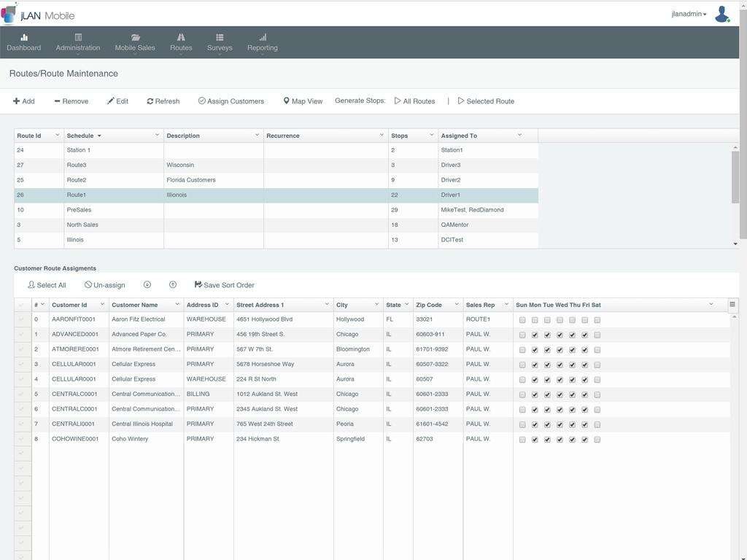This screenshot has width=747, height=560.
Task: Open City column filter dropdown
Action: (x=376, y=304)
